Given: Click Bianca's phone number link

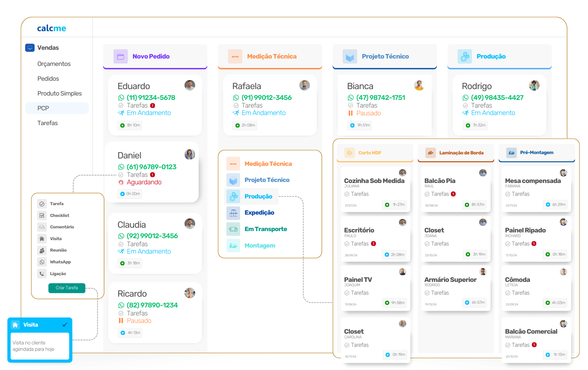Looking at the screenshot, I should point(380,98).
